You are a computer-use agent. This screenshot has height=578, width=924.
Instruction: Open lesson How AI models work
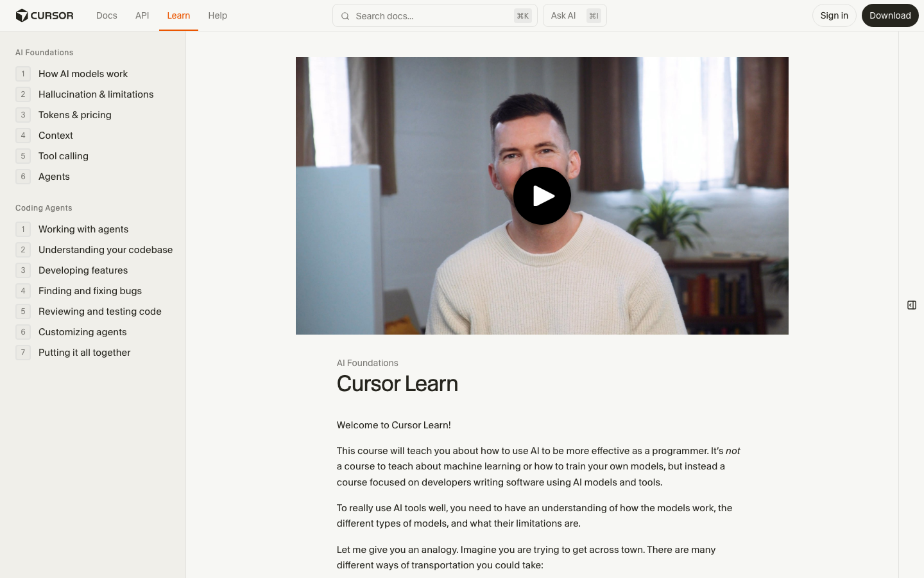click(x=83, y=74)
